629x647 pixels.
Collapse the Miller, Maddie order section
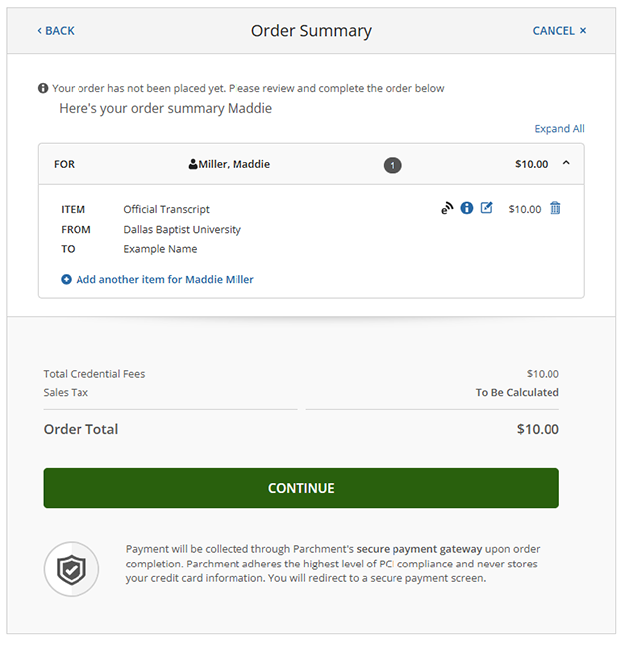click(x=566, y=164)
